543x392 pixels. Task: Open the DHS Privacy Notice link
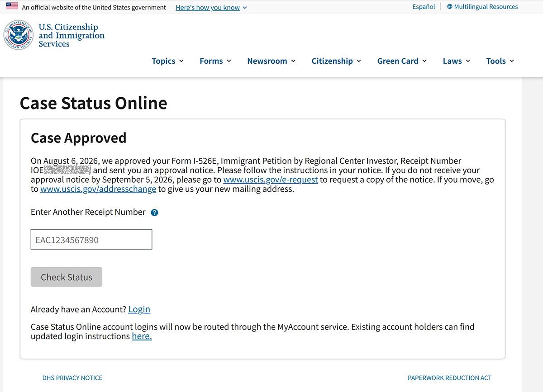72,378
